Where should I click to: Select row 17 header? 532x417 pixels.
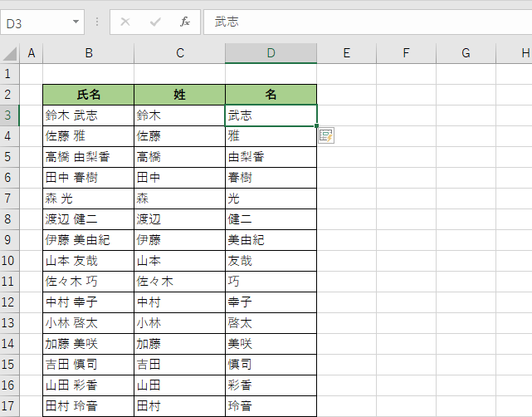pos(9,406)
